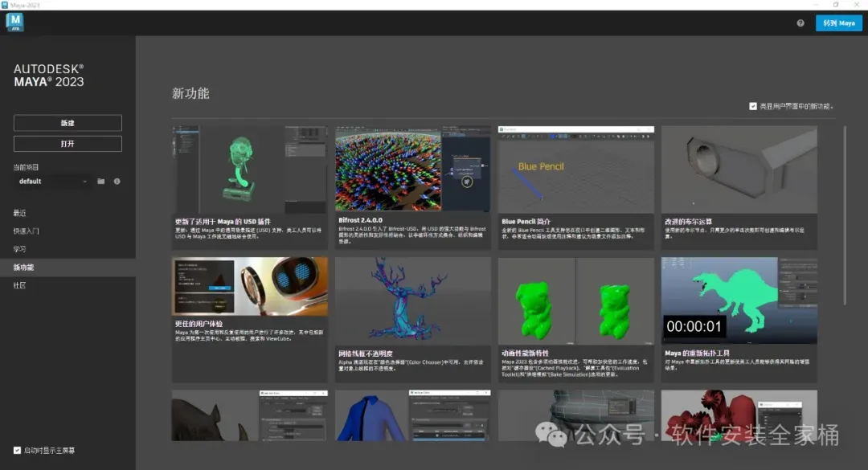
Task: Expand the default project dropdown
Action: pos(52,182)
